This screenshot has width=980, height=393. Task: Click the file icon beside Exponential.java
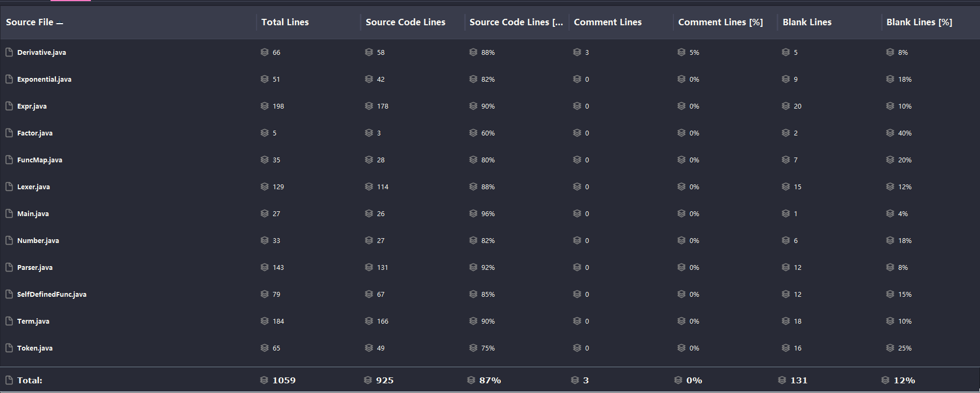point(9,79)
